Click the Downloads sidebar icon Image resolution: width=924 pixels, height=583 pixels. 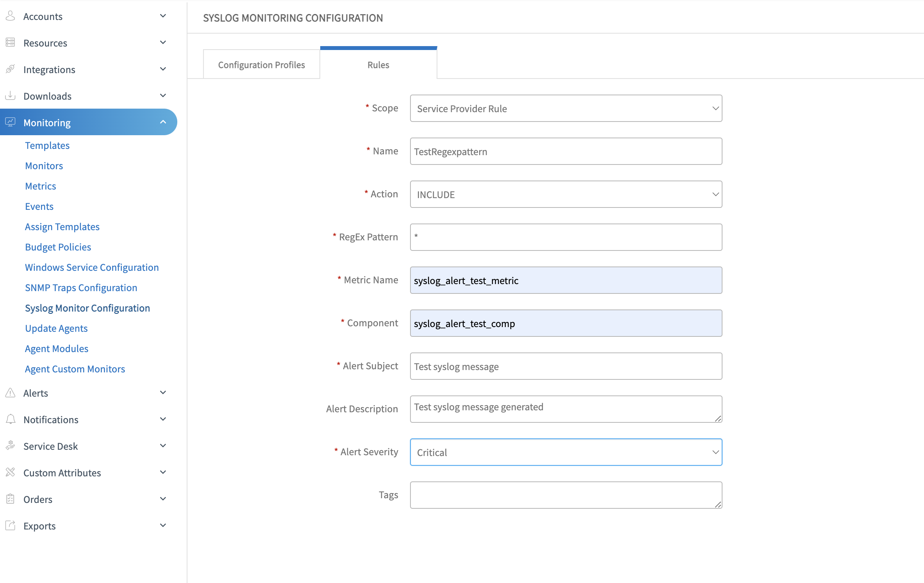pyautogui.click(x=10, y=95)
